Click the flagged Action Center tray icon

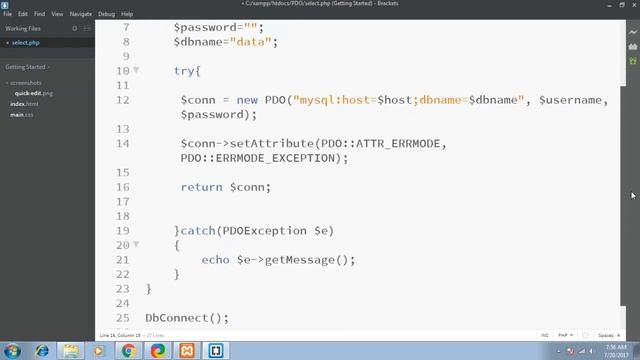[x=571, y=351]
